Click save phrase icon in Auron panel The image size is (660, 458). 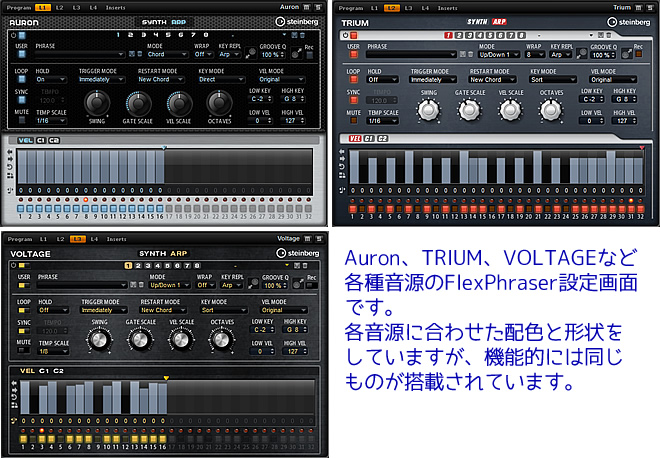[x=132, y=54]
